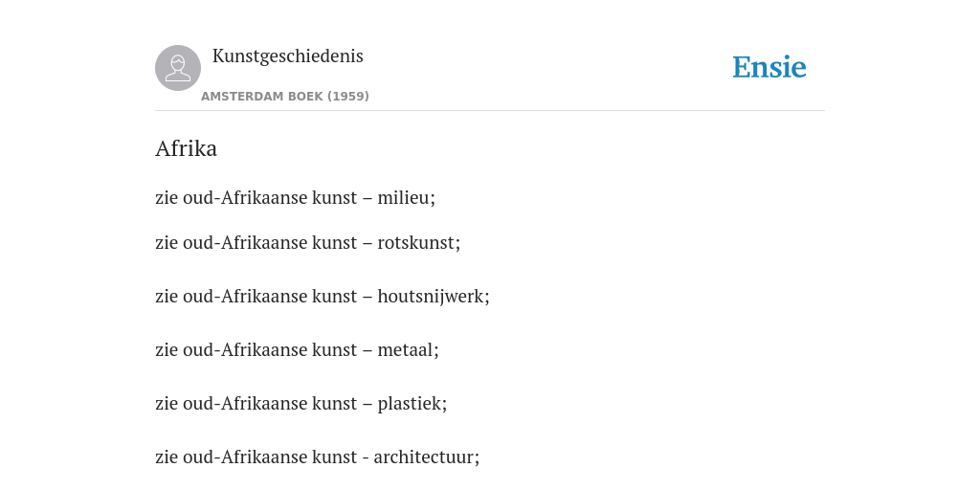Click the word houtsnijwerk
This screenshot has width=980, height=490.
431,297
